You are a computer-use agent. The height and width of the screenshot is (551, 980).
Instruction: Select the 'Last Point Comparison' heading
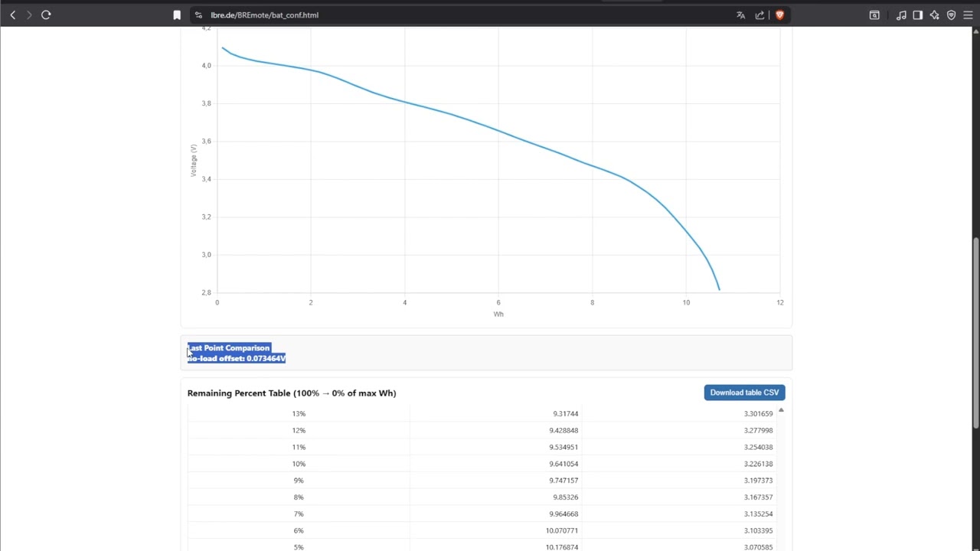click(229, 347)
